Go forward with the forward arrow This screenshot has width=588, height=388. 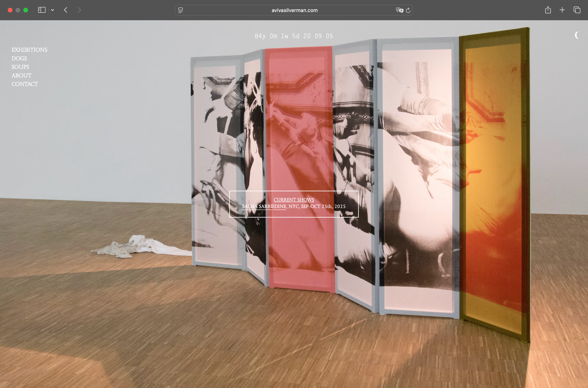click(79, 10)
